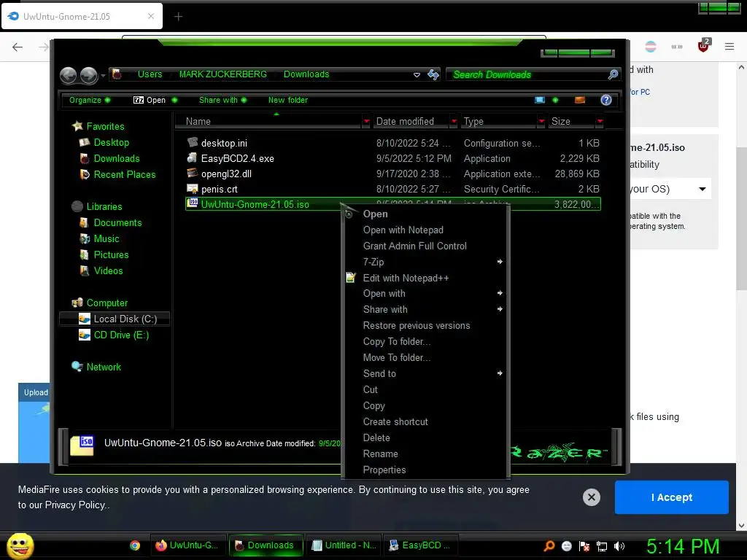
Task: Click Users in the breadcrumb path
Action: [x=150, y=74]
